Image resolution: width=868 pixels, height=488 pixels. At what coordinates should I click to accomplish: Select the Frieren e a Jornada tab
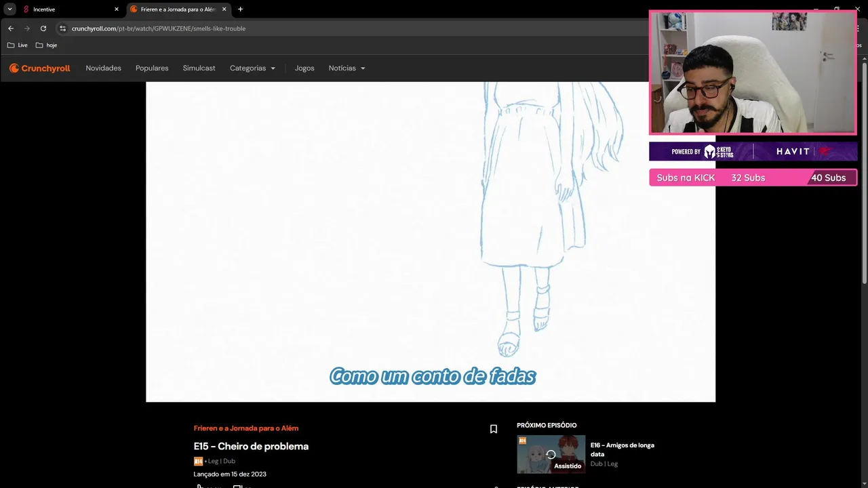pyautogui.click(x=179, y=9)
